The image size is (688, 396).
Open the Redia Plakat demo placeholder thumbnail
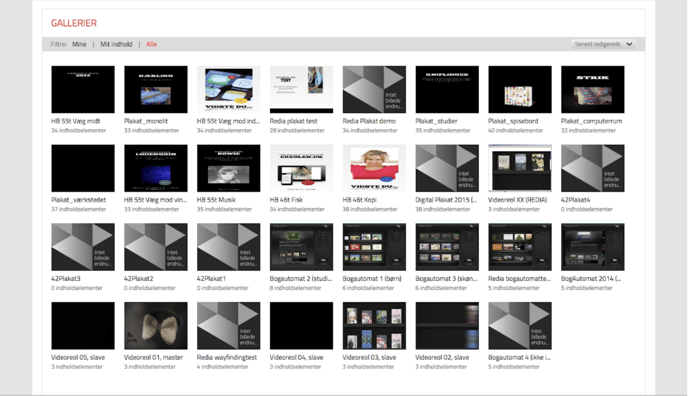tap(374, 89)
